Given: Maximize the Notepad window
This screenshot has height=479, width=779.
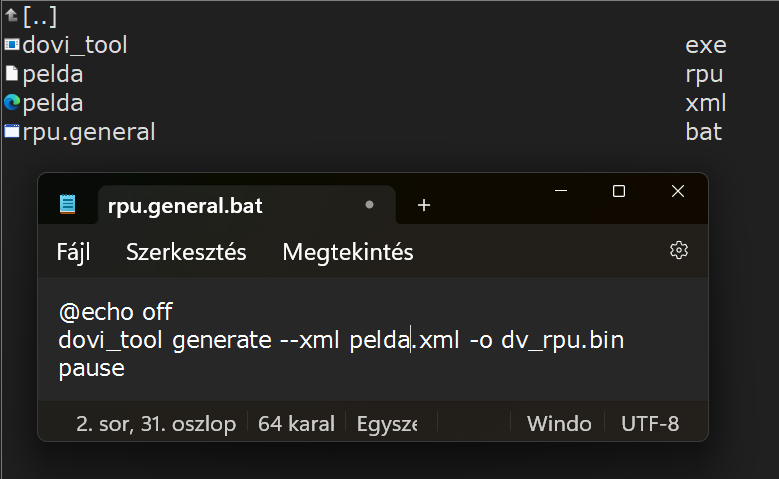Looking at the screenshot, I should (x=619, y=191).
